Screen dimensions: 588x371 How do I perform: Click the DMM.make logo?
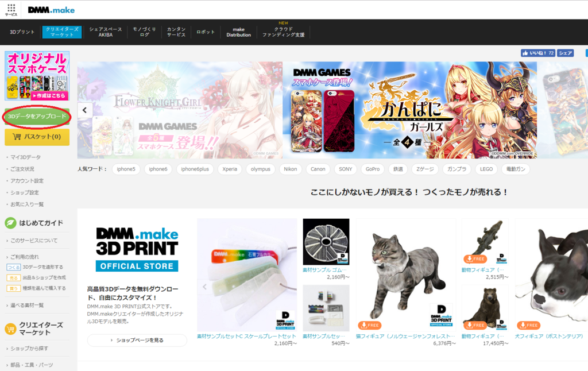[x=51, y=10]
